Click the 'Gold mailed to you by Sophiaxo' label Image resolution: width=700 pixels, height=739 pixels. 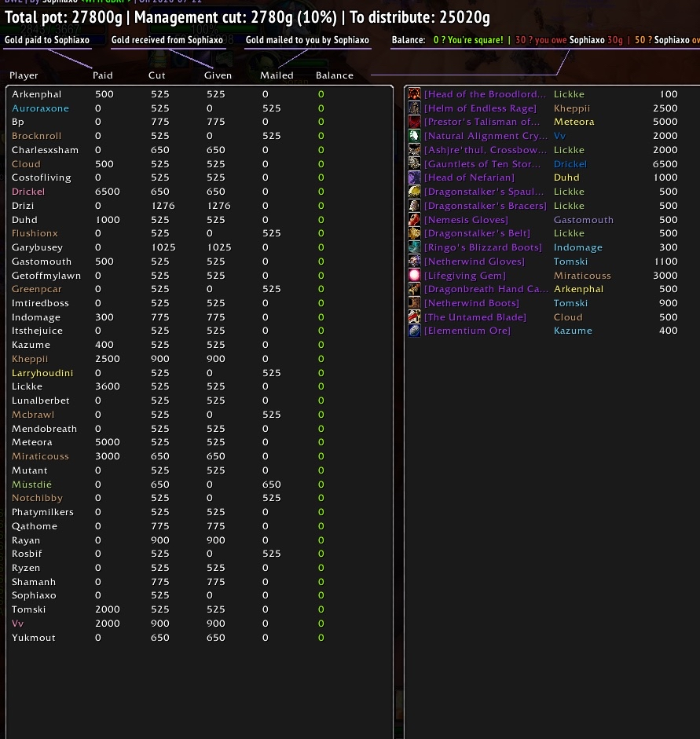307,40
